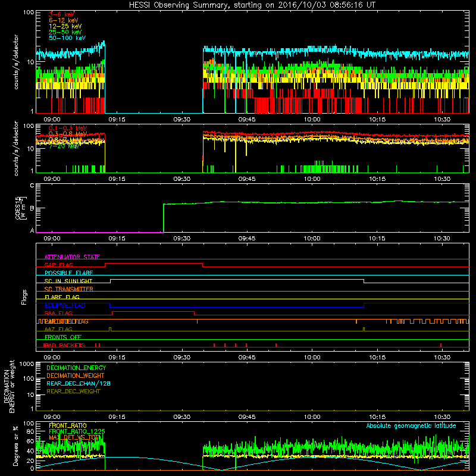Click the 12-25 keV legend label
The height and width of the screenshot is (476, 476).
[65, 26]
